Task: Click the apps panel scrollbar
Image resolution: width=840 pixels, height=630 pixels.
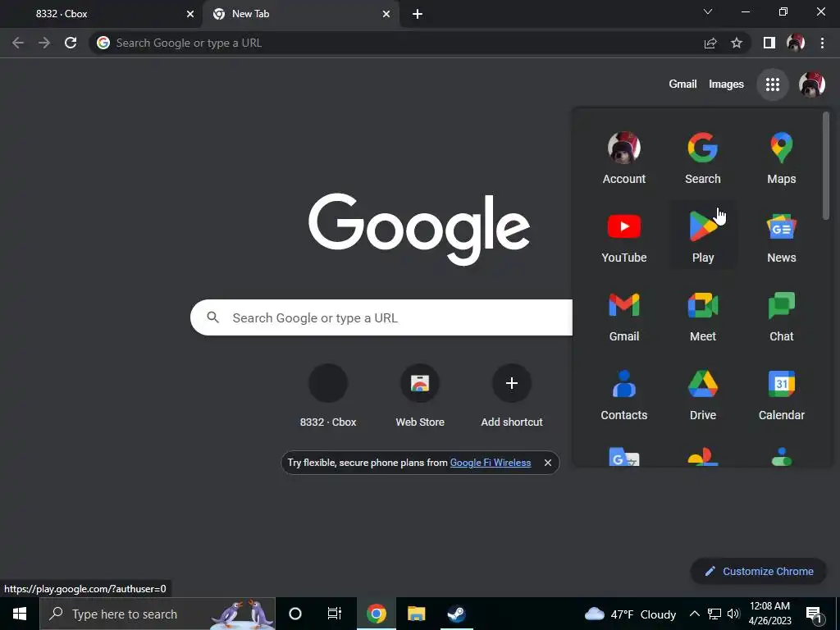Action: pyautogui.click(x=825, y=165)
